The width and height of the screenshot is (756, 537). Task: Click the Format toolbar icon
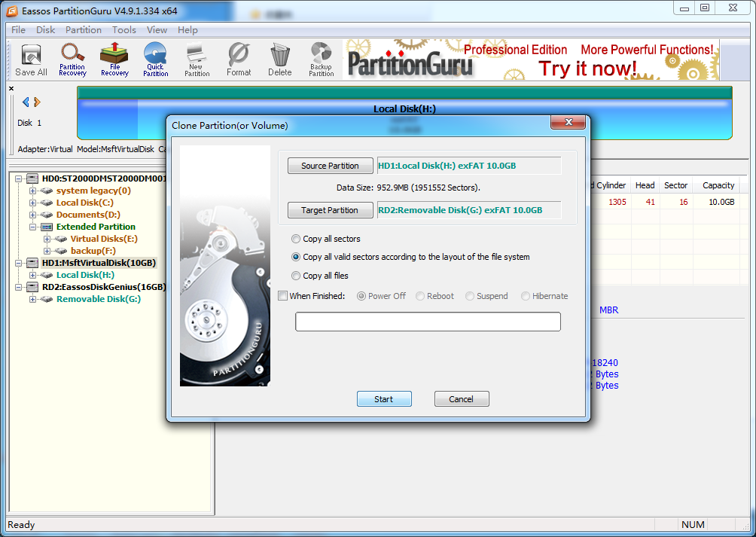[x=239, y=60]
